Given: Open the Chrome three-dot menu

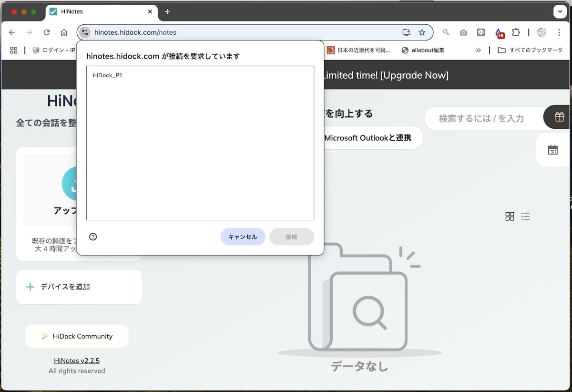Looking at the screenshot, I should pyautogui.click(x=559, y=32).
